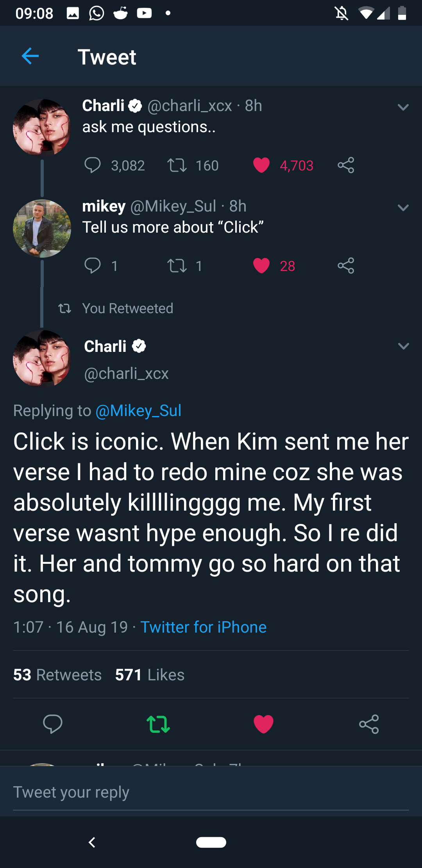Viewport: 422px width, 868px height.
Task: Tap the navigation pill at screen bottom
Action: [211, 843]
